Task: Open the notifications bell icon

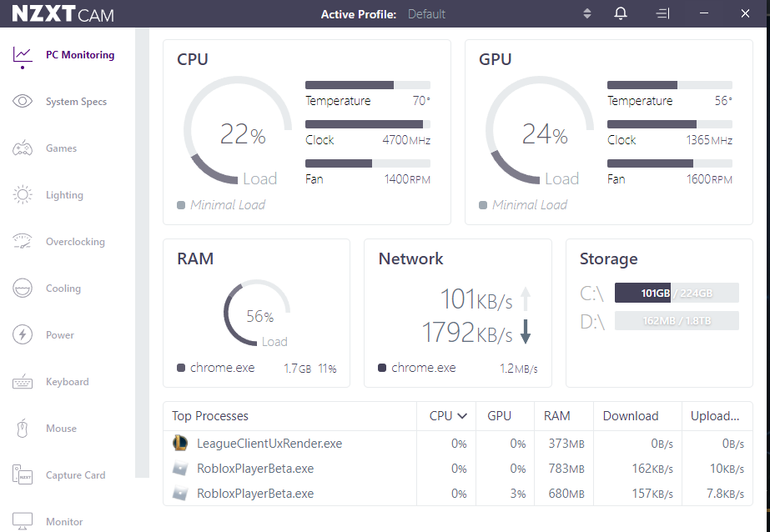Action: [620, 13]
